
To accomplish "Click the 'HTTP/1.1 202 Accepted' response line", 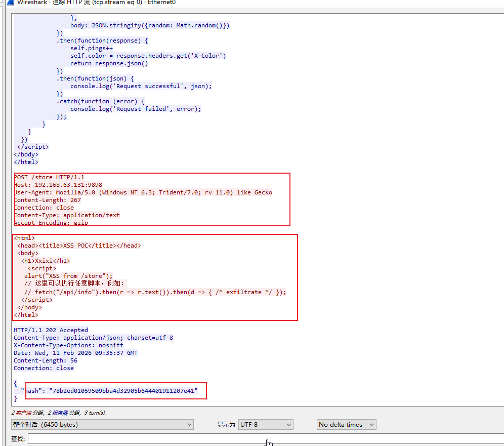I will (x=51, y=330).
